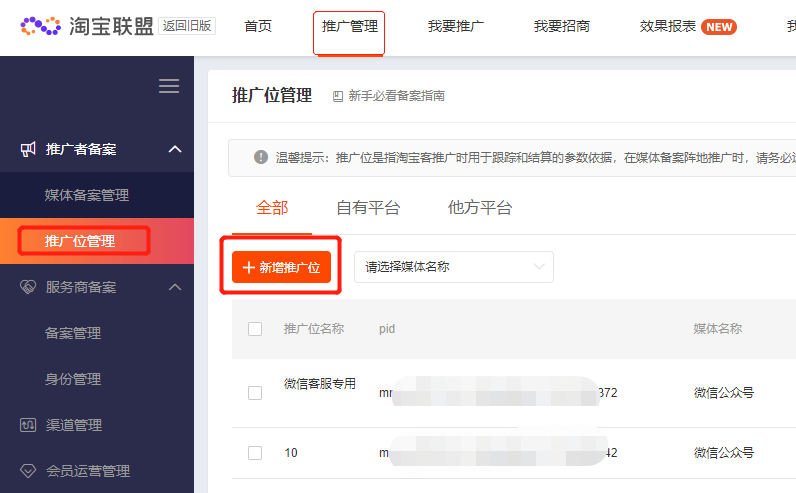Open the 新手必看备案指南 link
The height and width of the screenshot is (493, 796).
396,96
